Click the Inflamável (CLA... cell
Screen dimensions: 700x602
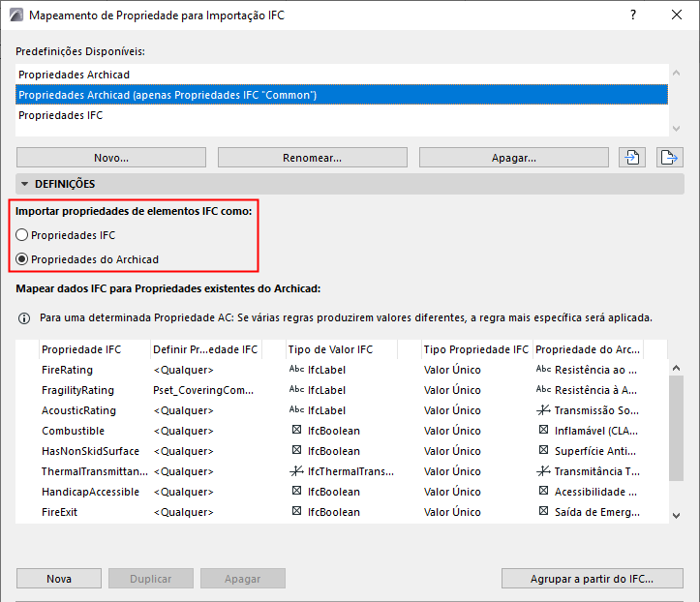click(596, 431)
